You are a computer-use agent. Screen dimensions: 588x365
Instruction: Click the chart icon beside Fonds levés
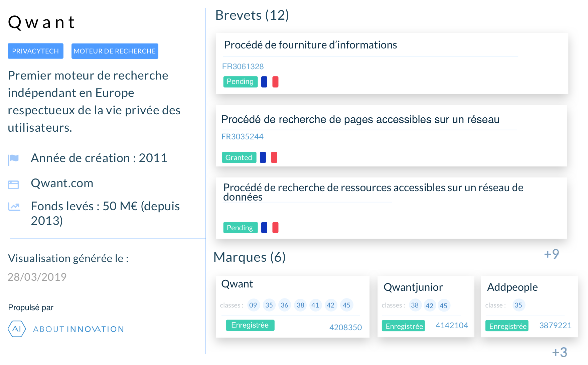point(14,207)
